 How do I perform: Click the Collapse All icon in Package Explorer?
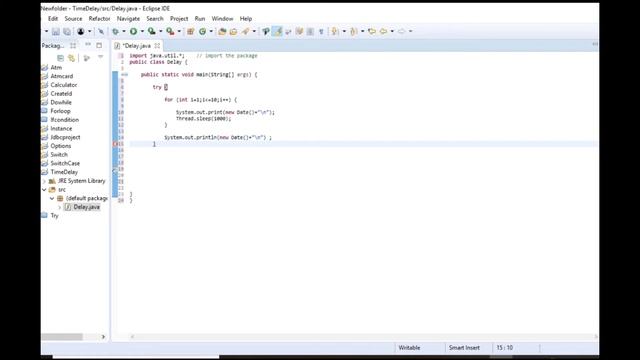pos(60,58)
